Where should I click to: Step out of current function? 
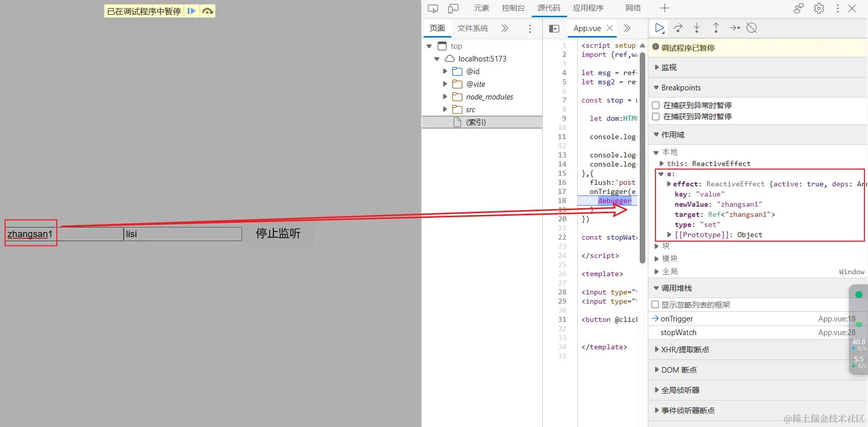tap(716, 28)
